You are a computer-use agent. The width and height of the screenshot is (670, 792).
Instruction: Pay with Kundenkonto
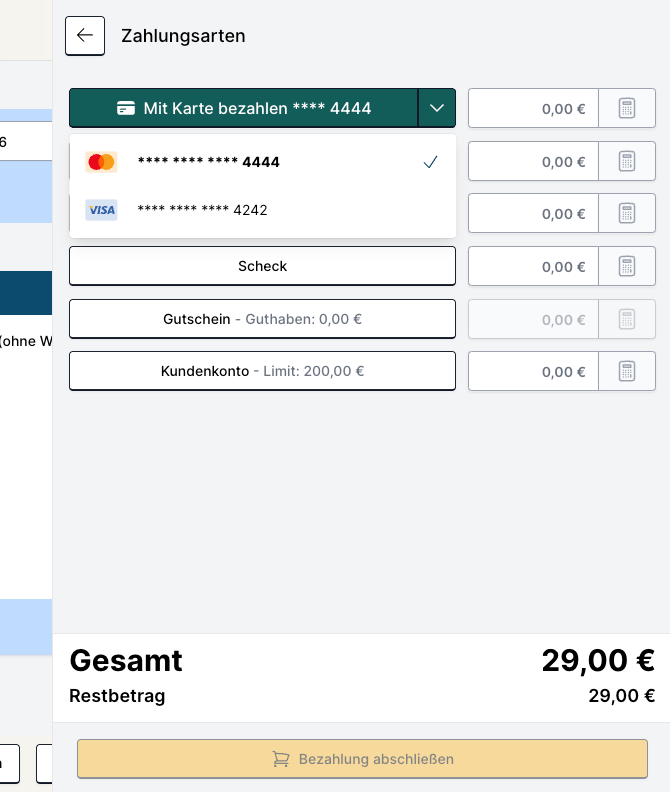tap(262, 371)
